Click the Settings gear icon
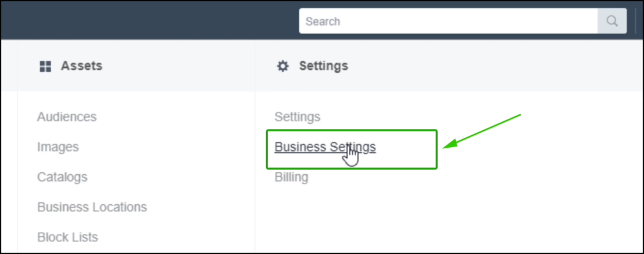Image resolution: width=644 pixels, height=254 pixels. (282, 66)
